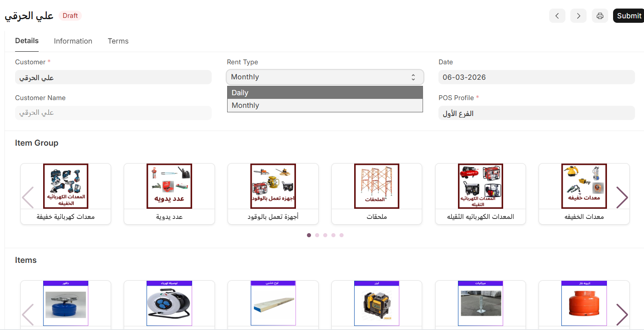Click the Draft status badge

(70, 15)
